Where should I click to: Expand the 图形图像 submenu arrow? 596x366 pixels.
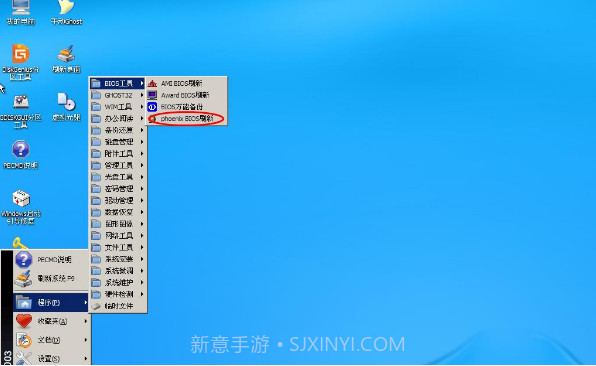click(142, 224)
